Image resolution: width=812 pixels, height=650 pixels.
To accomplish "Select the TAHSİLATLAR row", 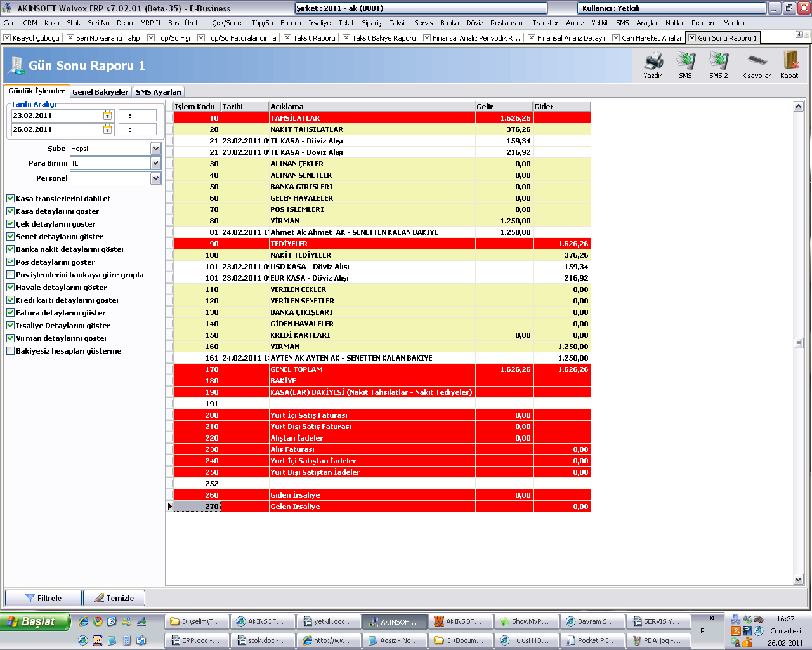I will 382,118.
